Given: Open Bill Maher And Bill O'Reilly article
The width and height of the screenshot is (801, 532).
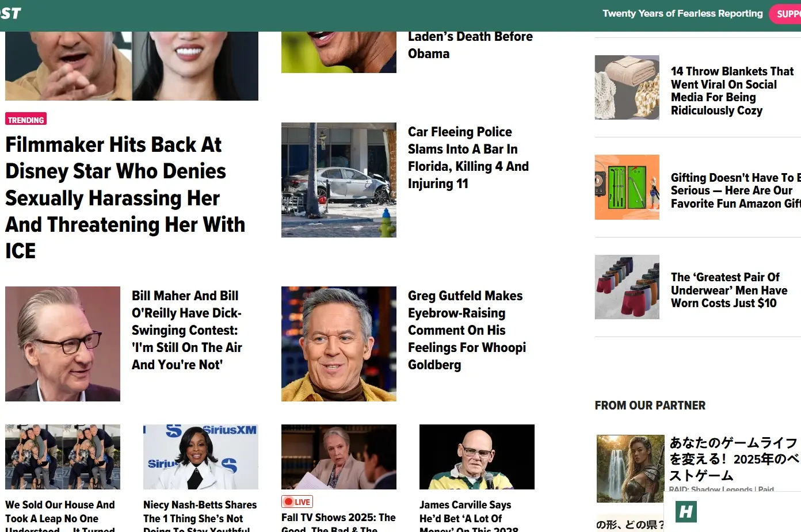Looking at the screenshot, I should click(x=186, y=330).
